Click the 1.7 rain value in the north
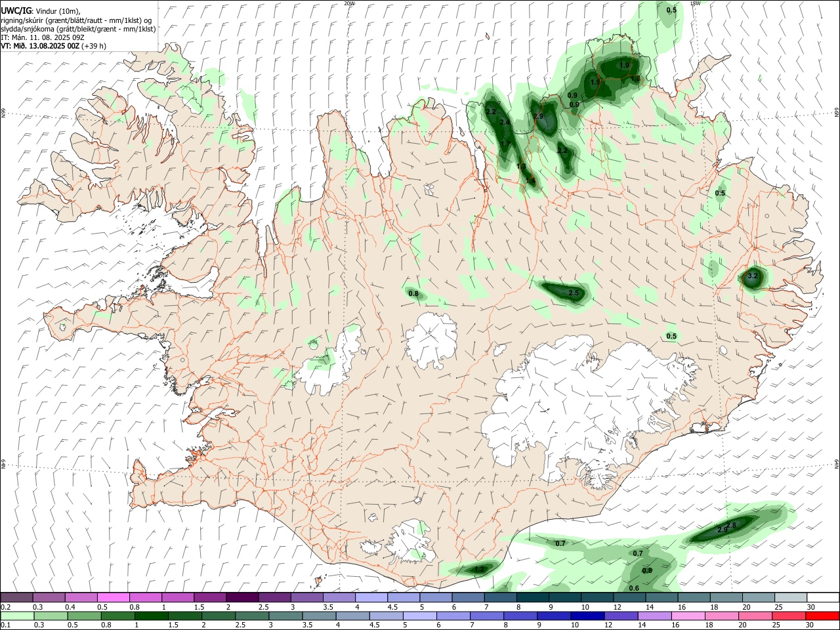Image resolution: width=840 pixels, height=630 pixels. click(505, 144)
